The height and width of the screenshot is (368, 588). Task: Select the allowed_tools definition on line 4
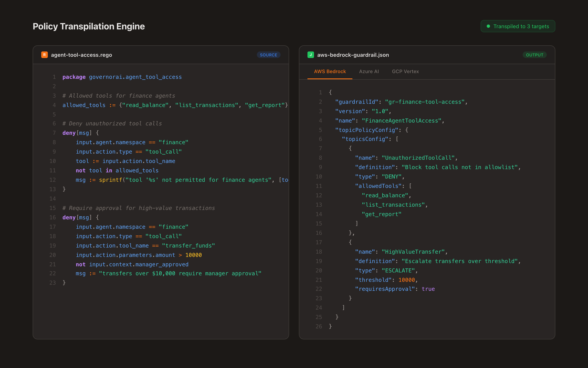pyautogui.click(x=84, y=105)
